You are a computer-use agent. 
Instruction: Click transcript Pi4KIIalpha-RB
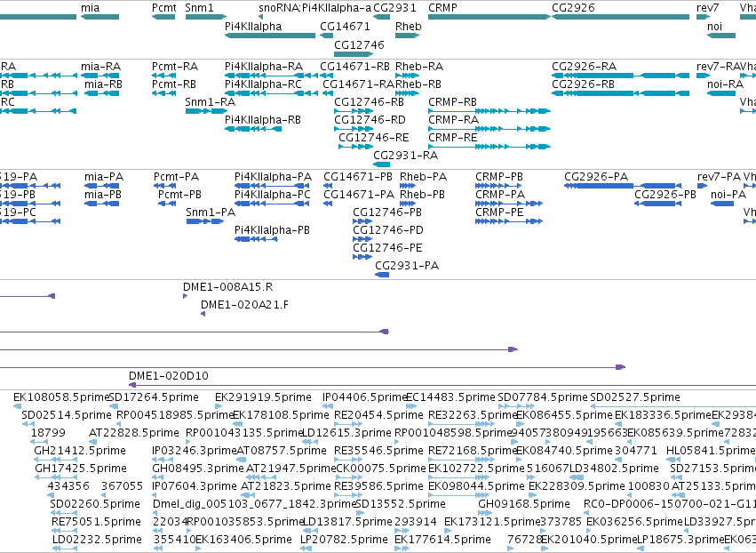[253, 129]
